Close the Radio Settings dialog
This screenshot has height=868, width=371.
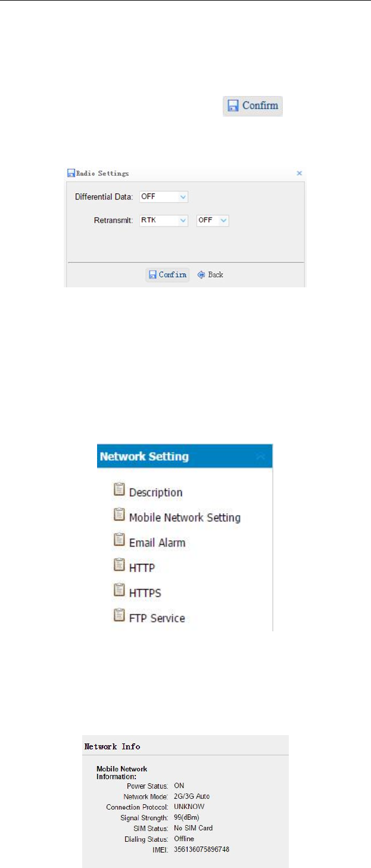(x=300, y=173)
